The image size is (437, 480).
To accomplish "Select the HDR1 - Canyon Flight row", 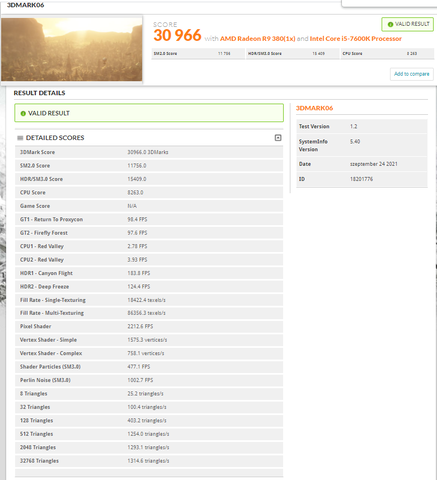I will coord(149,273).
